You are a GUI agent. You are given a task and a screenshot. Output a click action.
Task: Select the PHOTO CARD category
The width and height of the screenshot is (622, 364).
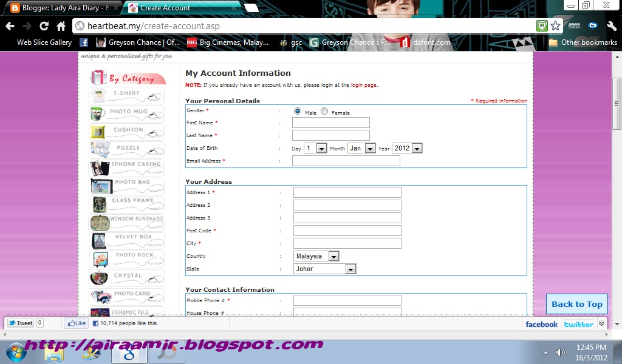point(126,296)
